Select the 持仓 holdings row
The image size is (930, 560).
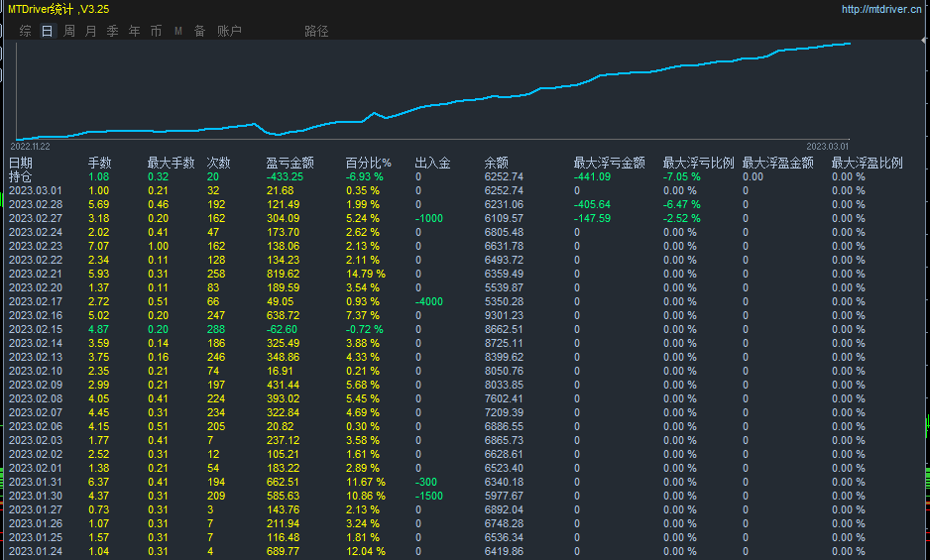click(21, 176)
